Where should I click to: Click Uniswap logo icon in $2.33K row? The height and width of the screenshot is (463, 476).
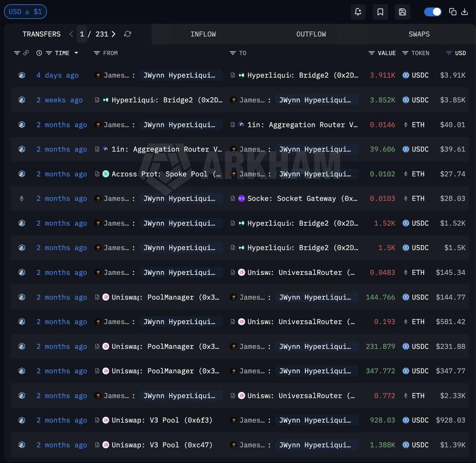pyautogui.click(x=241, y=396)
